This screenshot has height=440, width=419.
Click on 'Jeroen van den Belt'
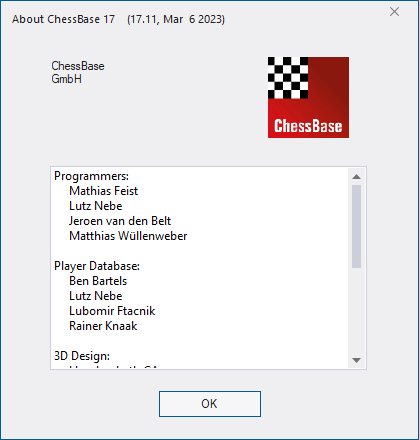[x=120, y=221]
